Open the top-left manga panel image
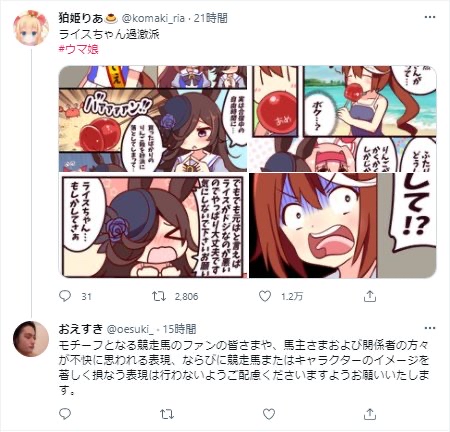This screenshot has width=450, height=432. [153, 119]
